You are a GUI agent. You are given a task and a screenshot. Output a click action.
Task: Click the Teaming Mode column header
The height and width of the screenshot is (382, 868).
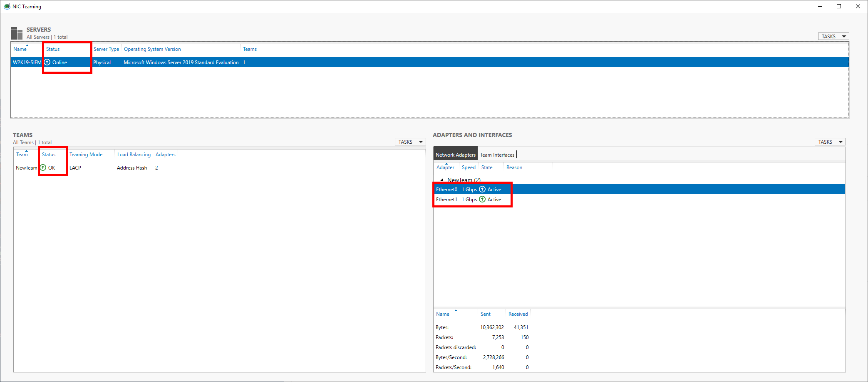(x=86, y=154)
